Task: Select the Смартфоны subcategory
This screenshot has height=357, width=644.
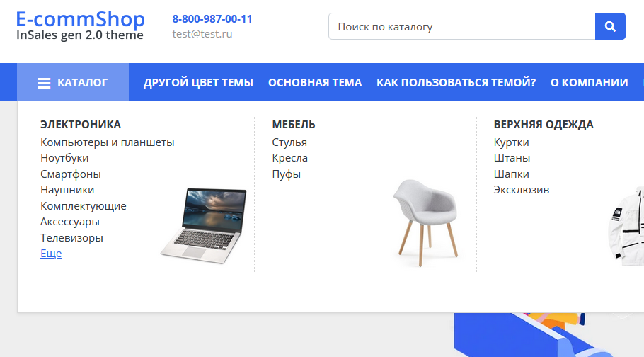Action: [x=71, y=174]
